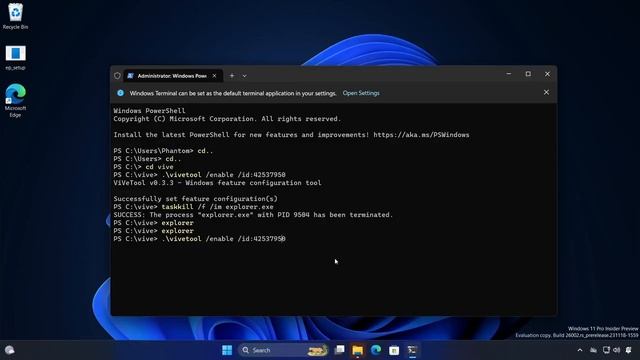Click the 'Copyright (C) Microsoft Corporation' line

point(227,119)
